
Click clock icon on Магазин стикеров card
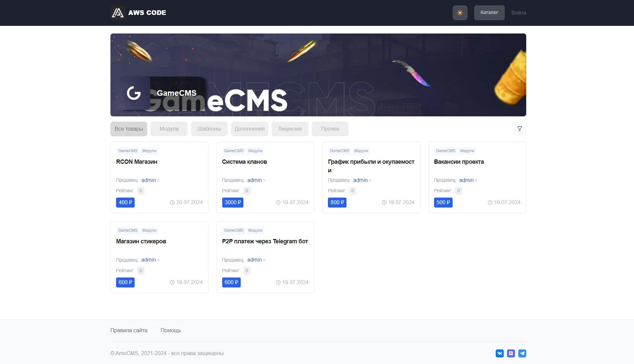pyautogui.click(x=172, y=282)
